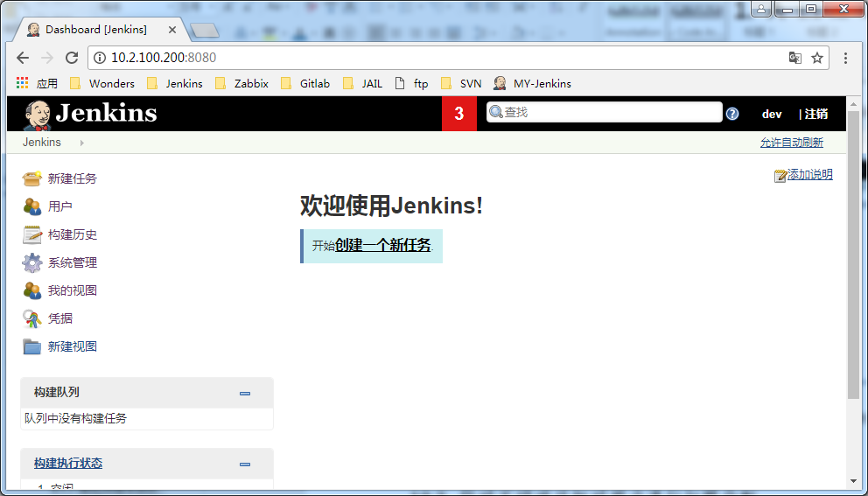Screen dimensions: 868x496
Task: Click the 我的视图 icon in the sidebar
Action: [32, 290]
